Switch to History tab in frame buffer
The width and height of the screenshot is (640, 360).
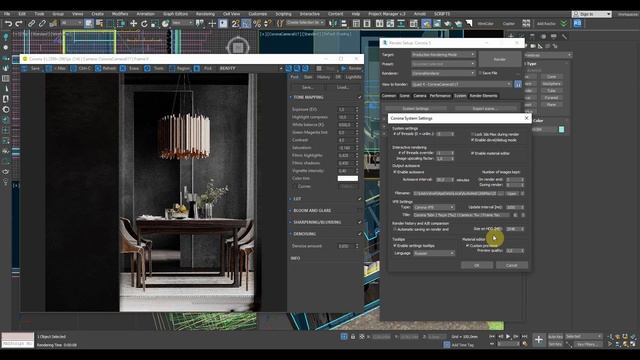click(323, 77)
